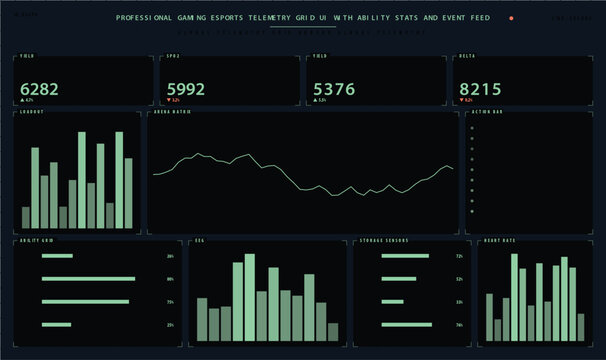Select the value 6282

(x=39, y=89)
